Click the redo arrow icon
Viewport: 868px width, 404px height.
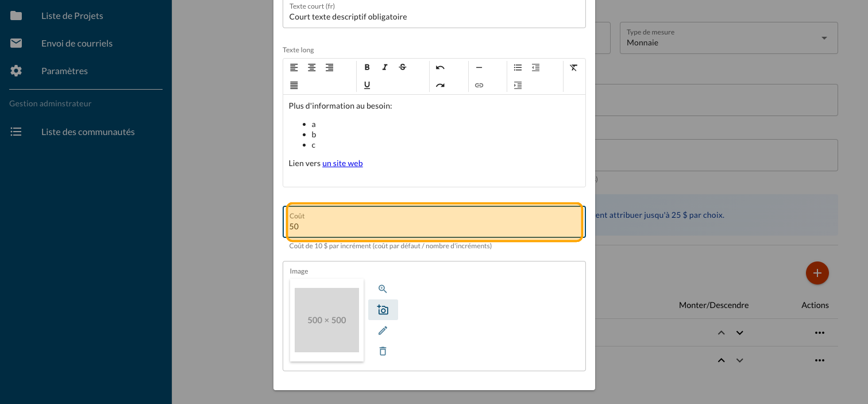(x=440, y=85)
